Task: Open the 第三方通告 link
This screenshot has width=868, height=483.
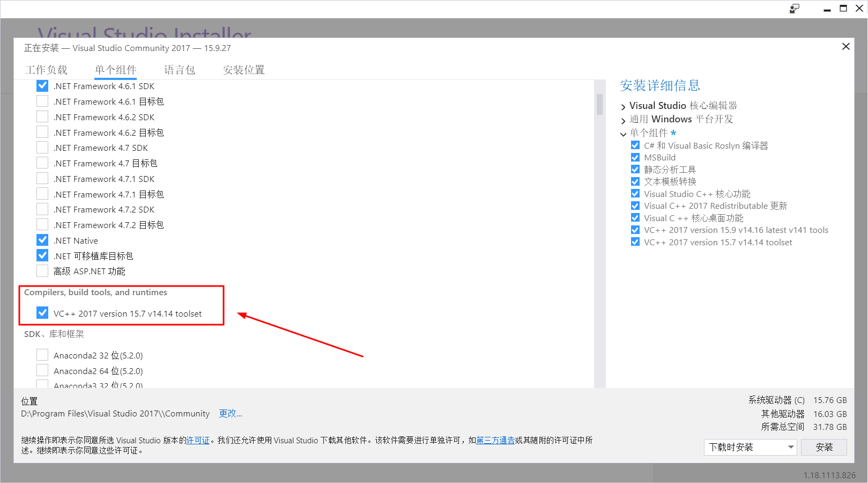Action: tap(495, 440)
